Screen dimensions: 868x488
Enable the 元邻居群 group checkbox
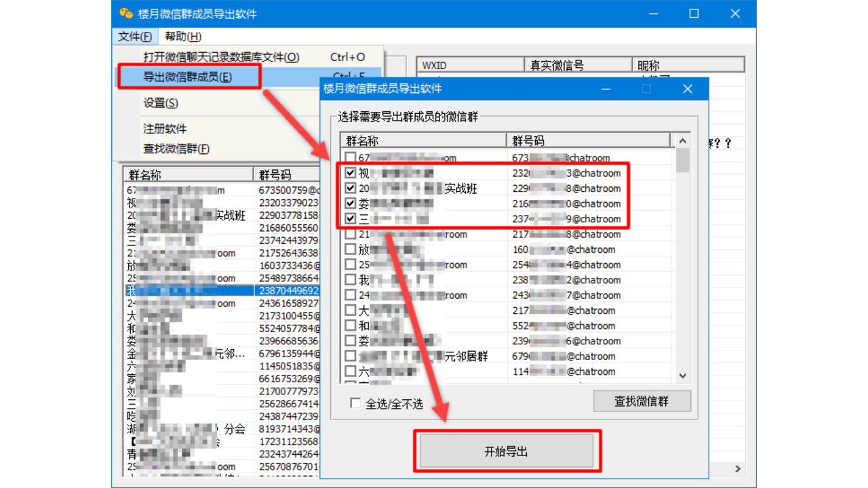point(351,356)
